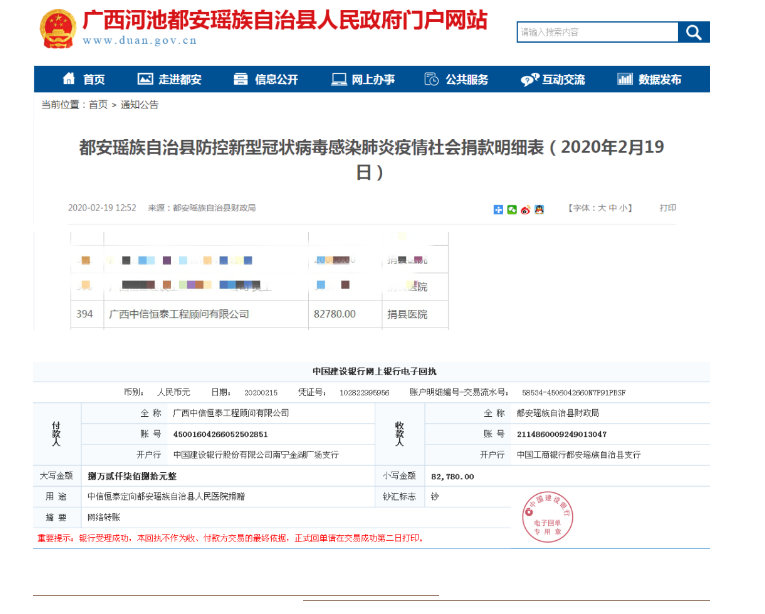Click the blue share-more plus icon
This screenshot has height=614, width=765.
click(x=498, y=209)
